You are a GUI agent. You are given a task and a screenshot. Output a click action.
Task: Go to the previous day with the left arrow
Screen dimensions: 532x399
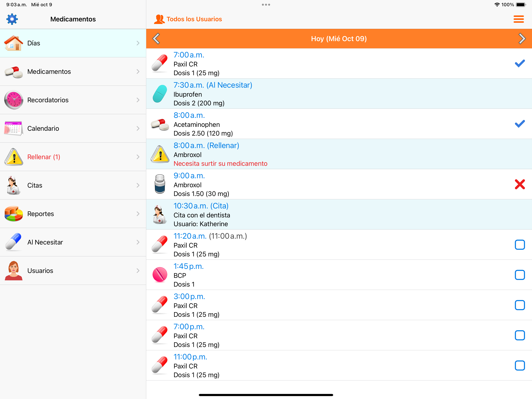pos(156,39)
